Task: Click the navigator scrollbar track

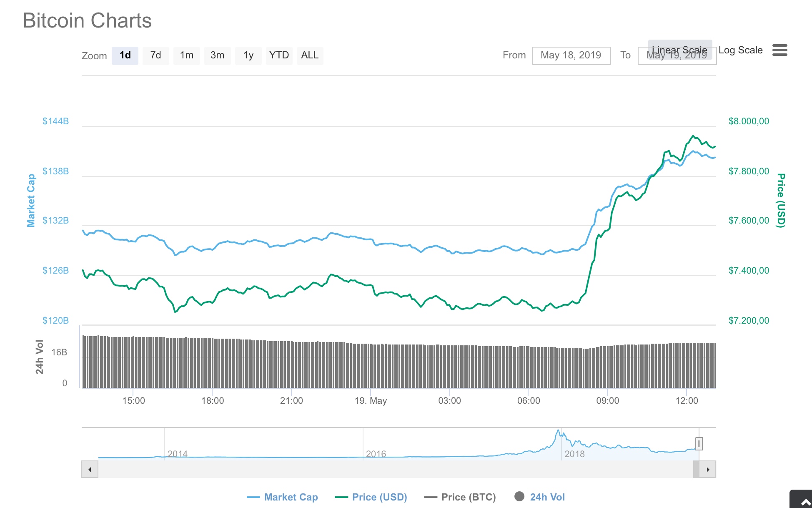Action: (395, 469)
